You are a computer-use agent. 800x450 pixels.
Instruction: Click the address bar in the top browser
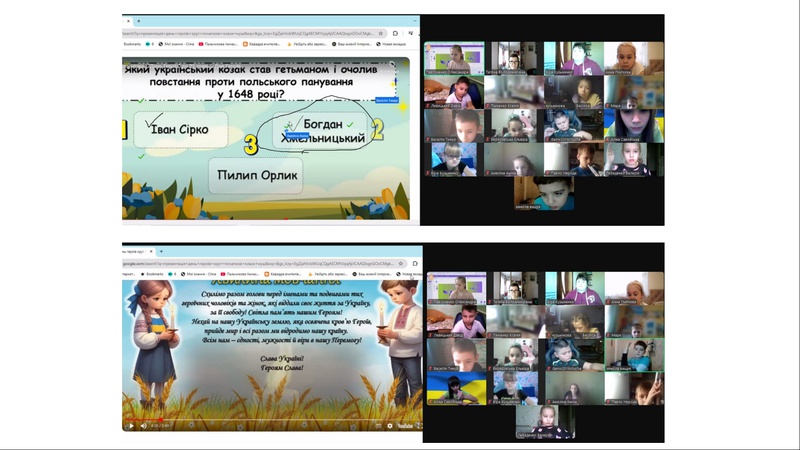click(x=254, y=33)
